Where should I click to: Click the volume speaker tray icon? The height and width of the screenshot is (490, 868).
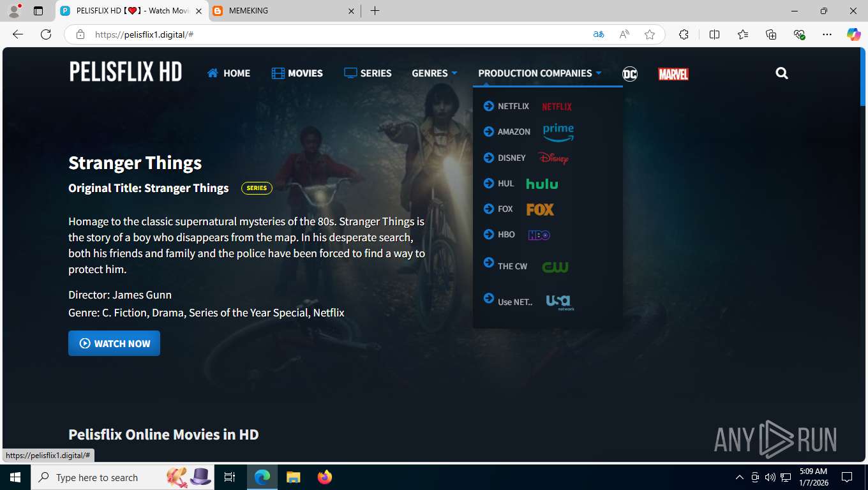pyautogui.click(x=770, y=477)
